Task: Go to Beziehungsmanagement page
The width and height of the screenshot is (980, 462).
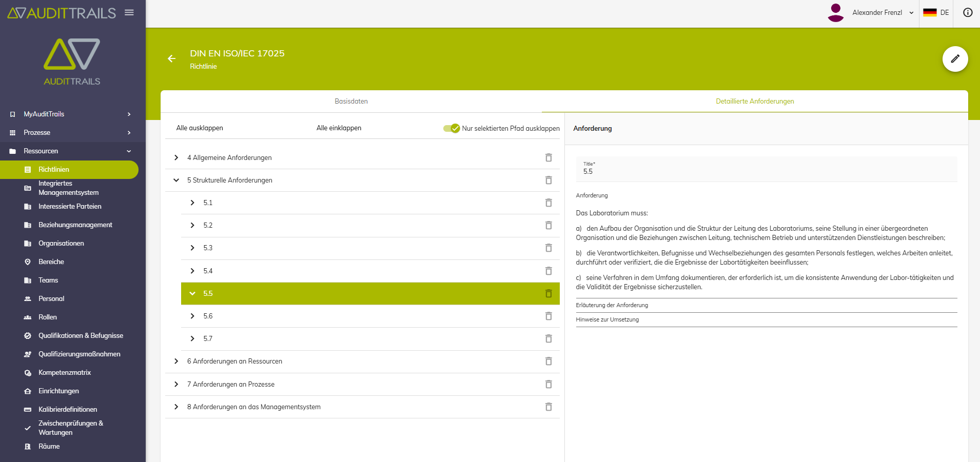Action: 75,225
